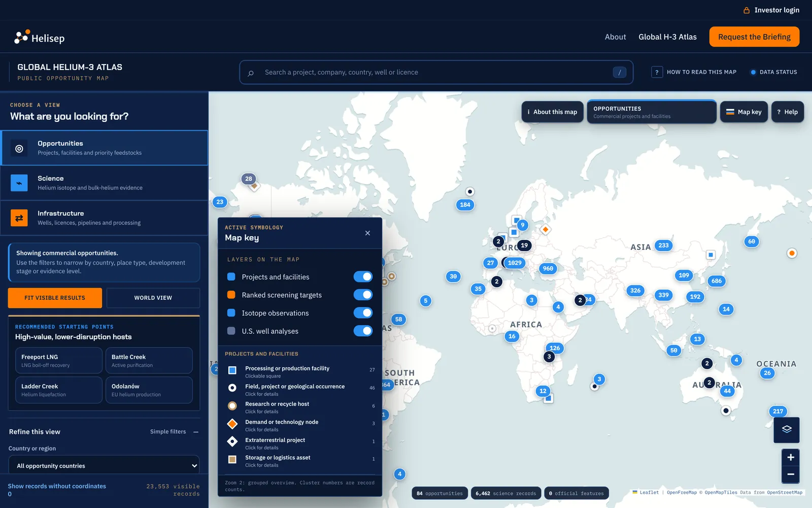Open Ladder Creek starting point card
The image size is (812, 508).
(59, 390)
